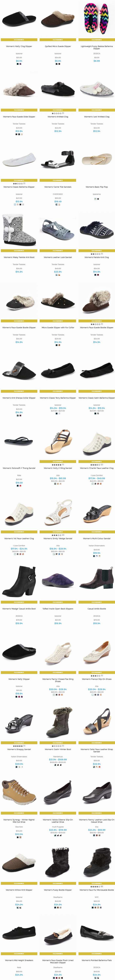115x980 pixels.
Task: Choose first color swatch under Women's Classic Ballerina Slipper
Action: click(x=15, y=205)
